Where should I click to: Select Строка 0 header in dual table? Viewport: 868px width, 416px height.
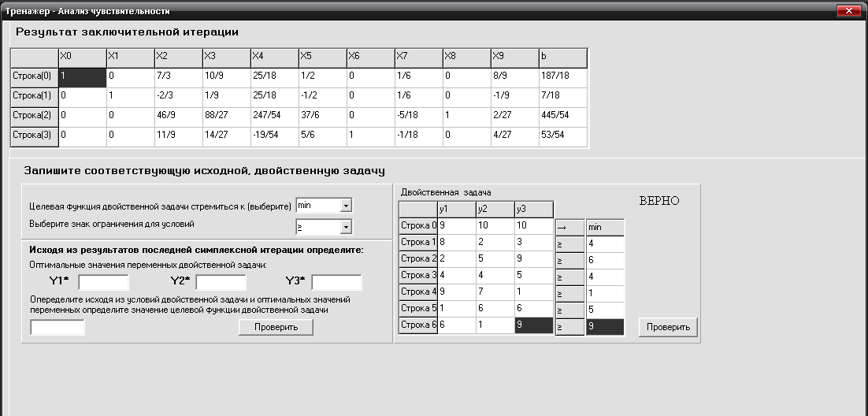pyautogui.click(x=418, y=226)
